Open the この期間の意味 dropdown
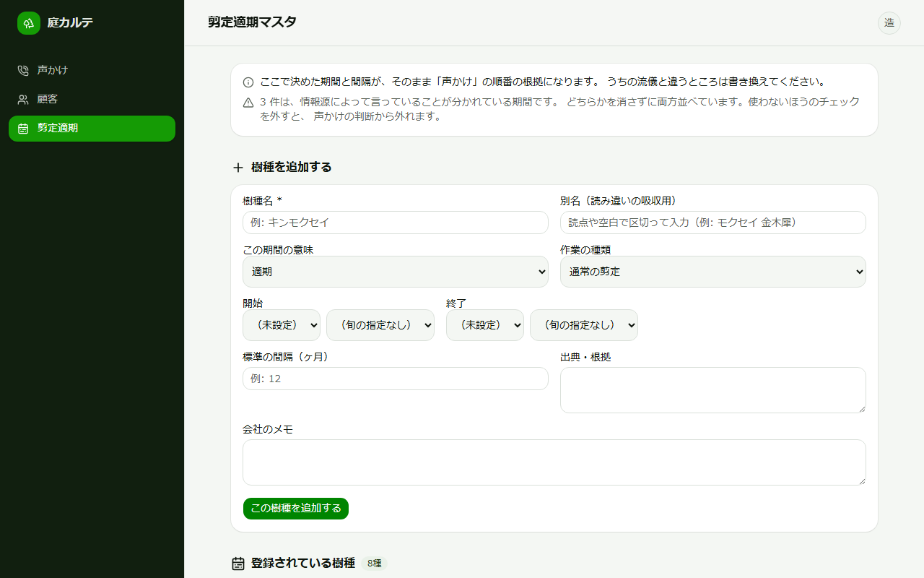Viewport: 924px width, 578px height. pos(396,272)
